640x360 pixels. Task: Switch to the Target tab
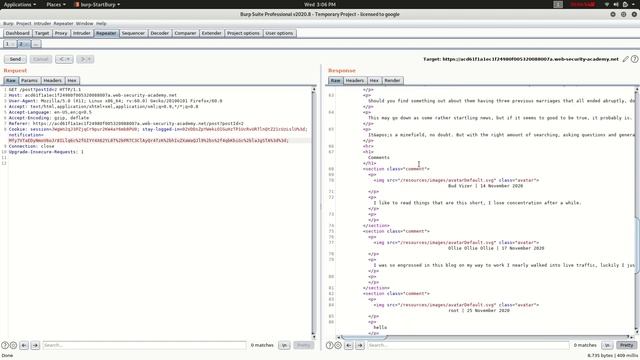[x=42, y=33]
